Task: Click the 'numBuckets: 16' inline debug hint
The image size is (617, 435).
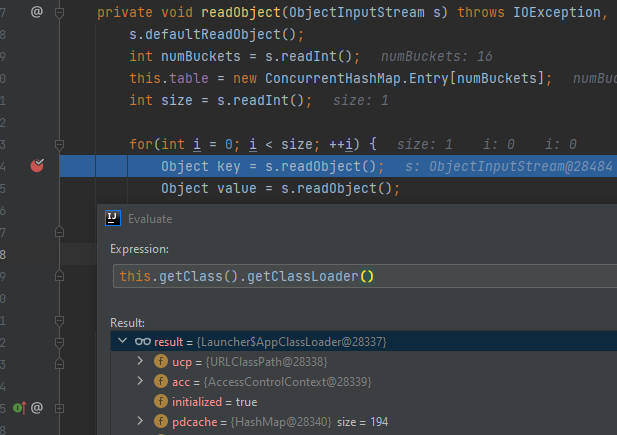Action: click(x=436, y=57)
